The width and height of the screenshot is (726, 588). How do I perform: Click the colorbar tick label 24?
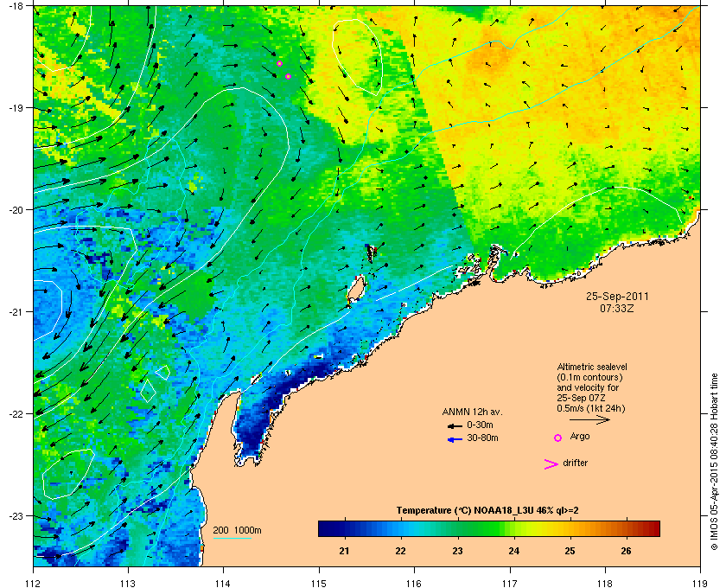click(x=514, y=551)
